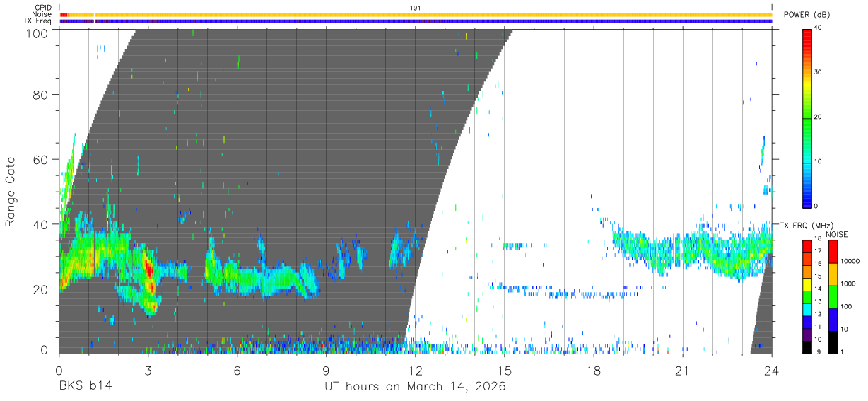The image size is (868, 401).
Task: Click the red noise segment at bar start
Action: [64, 14]
